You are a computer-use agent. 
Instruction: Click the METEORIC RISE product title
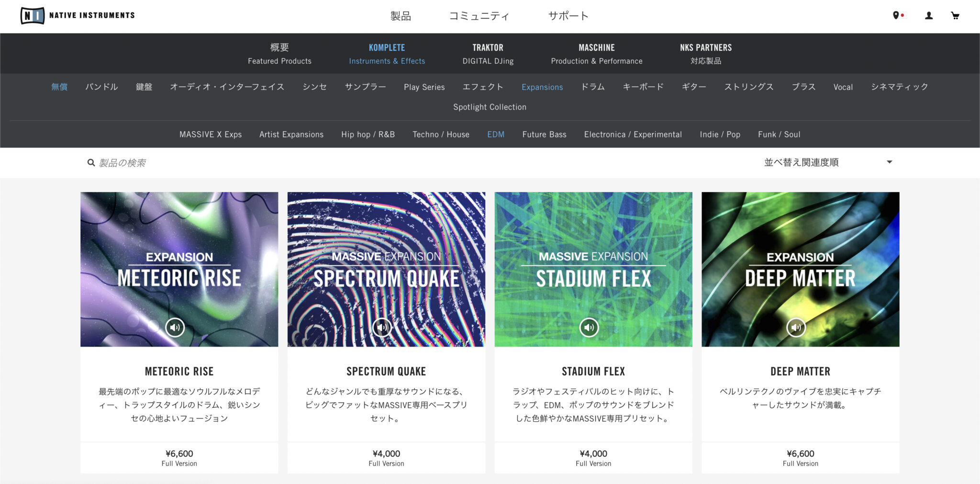click(179, 371)
